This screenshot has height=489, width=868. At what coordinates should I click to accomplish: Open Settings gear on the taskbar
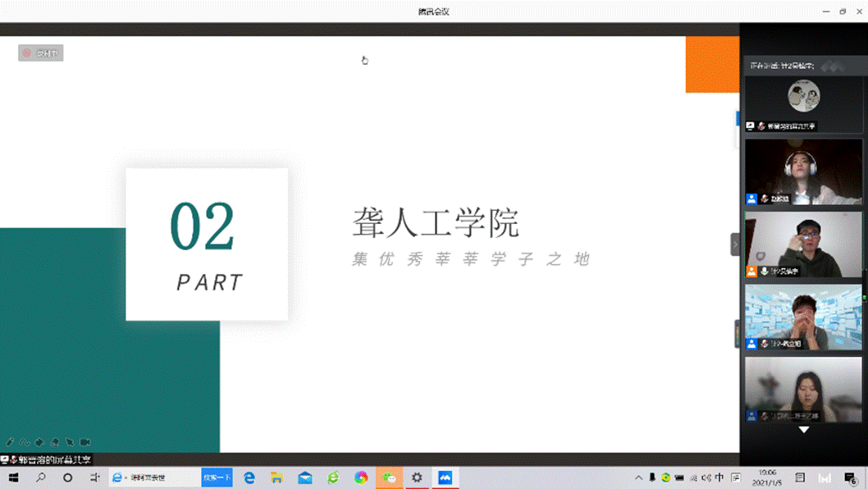tap(417, 478)
